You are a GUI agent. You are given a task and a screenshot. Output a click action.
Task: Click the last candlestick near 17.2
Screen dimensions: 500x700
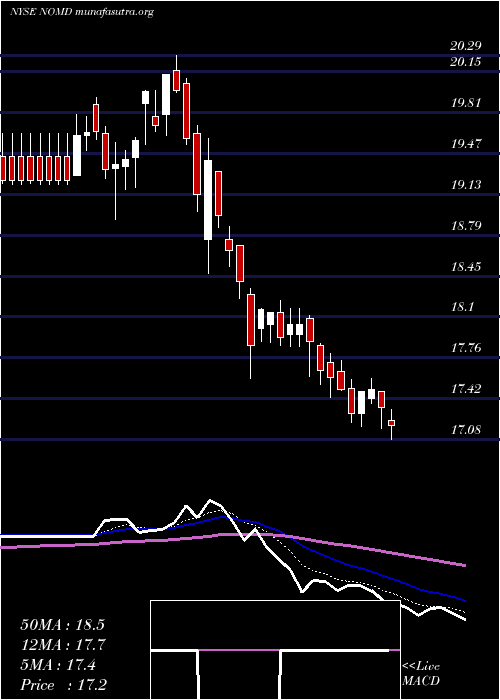coord(392,424)
